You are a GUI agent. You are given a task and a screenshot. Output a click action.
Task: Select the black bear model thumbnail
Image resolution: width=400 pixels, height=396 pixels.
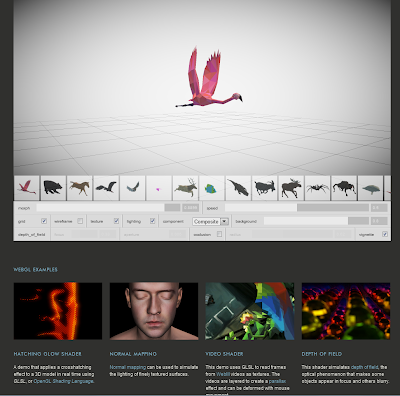point(53,188)
